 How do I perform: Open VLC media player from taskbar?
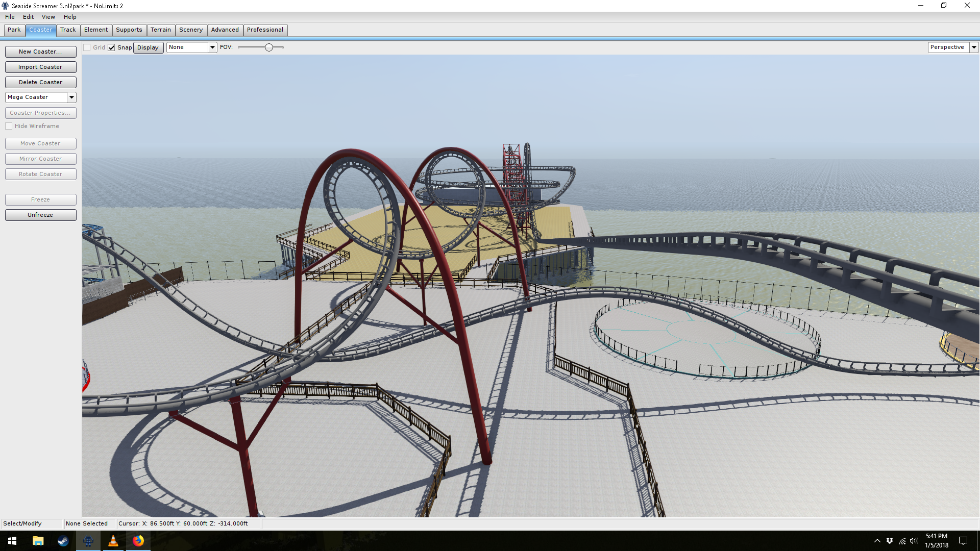coord(113,541)
